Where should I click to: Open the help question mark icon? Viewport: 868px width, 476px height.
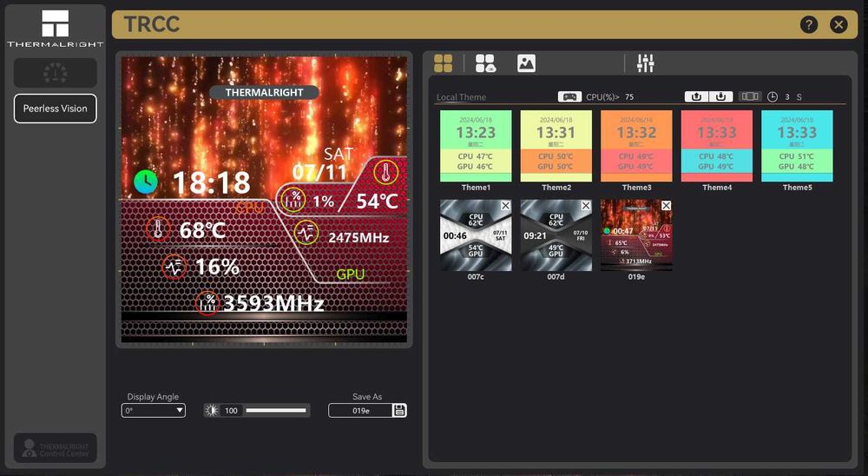809,24
